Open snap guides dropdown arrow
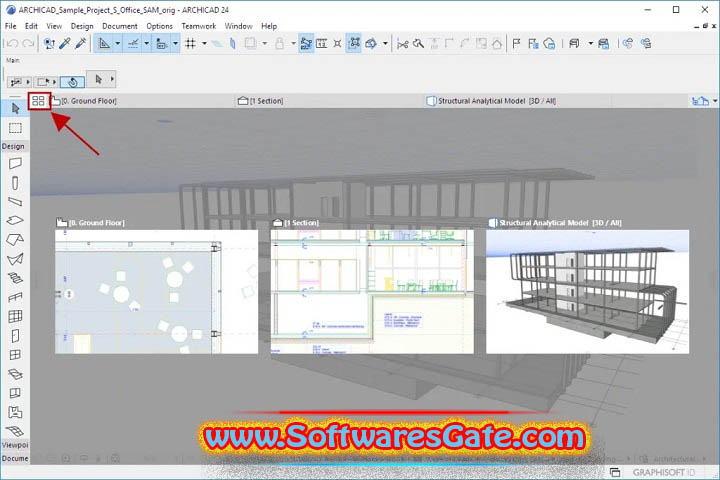 coord(146,44)
